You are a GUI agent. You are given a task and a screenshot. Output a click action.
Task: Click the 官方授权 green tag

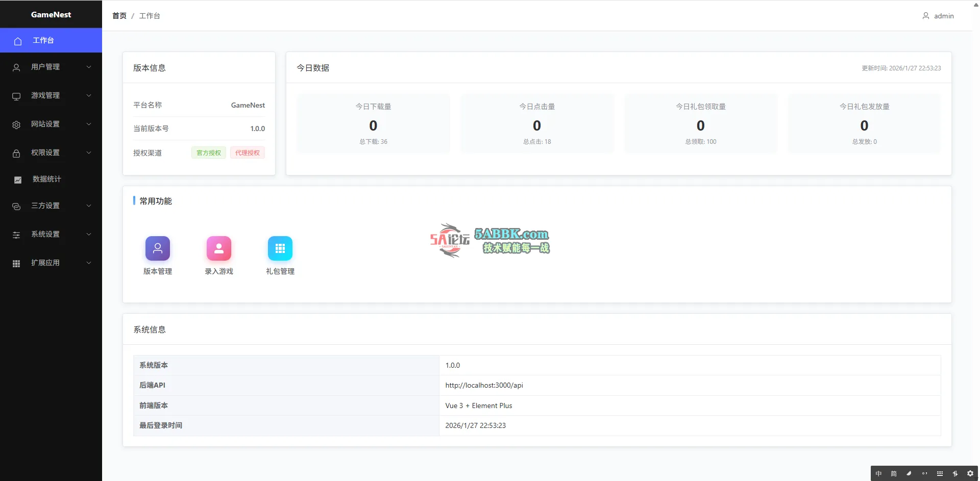tap(209, 153)
